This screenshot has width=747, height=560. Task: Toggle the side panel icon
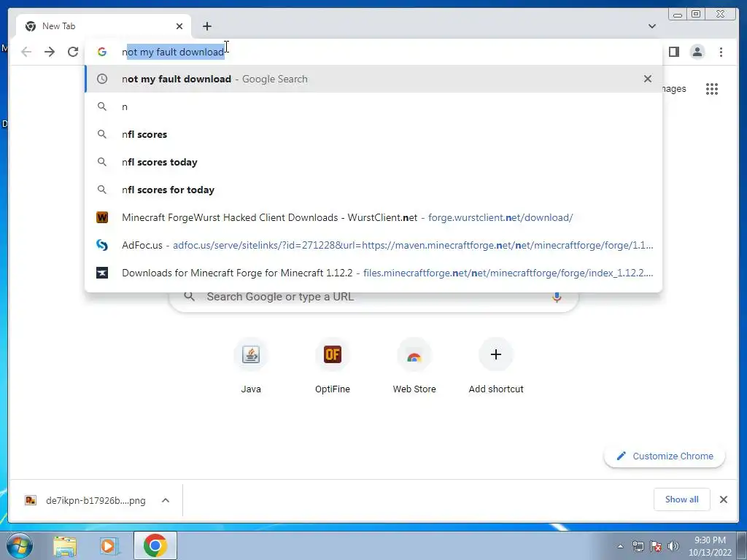click(673, 52)
